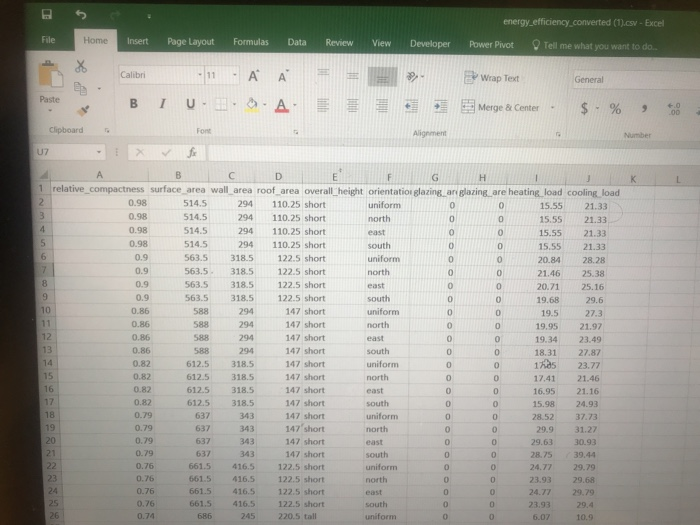Viewport: 700px width, 525px height.
Task: Switch to the Page Layout tab
Action: [x=191, y=42]
